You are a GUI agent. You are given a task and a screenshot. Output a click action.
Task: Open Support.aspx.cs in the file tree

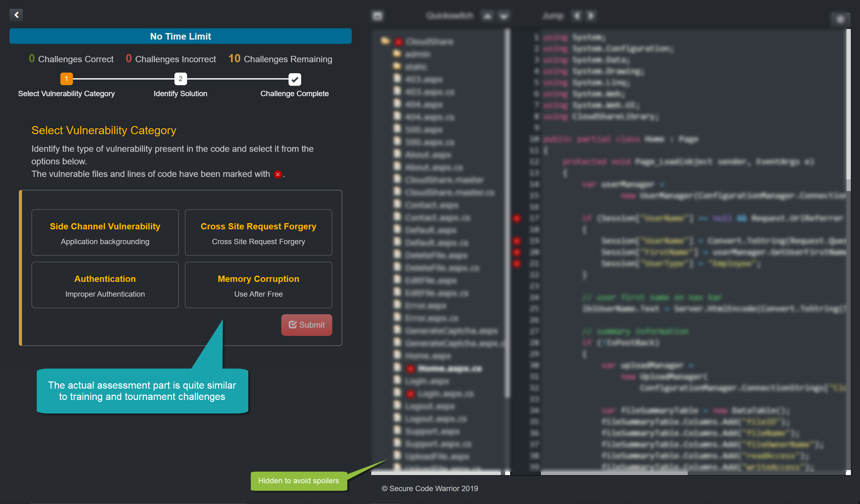point(438,444)
